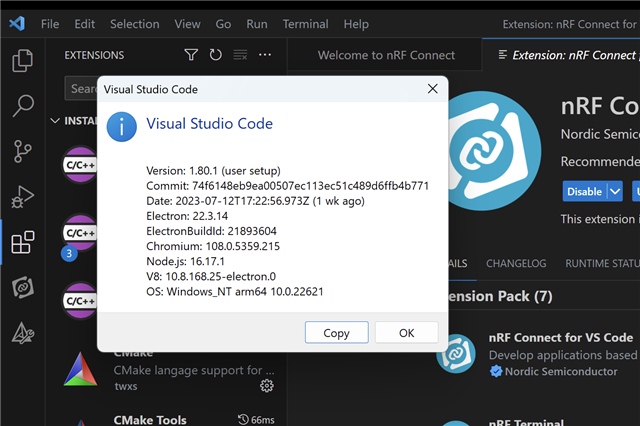Open the Search view in activity bar

pos(22,106)
